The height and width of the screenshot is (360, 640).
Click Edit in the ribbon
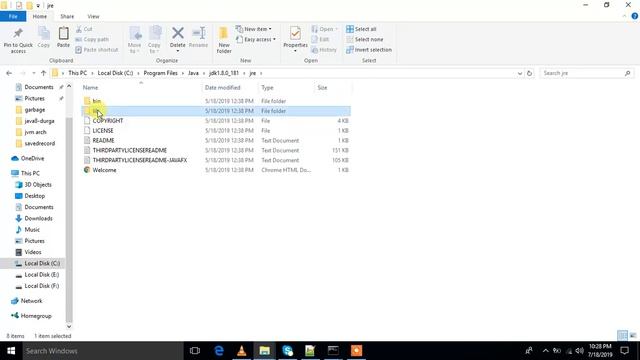point(320,40)
